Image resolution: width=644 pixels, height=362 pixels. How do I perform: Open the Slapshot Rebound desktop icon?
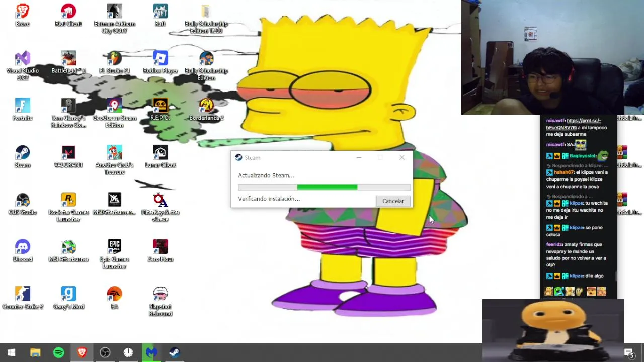pyautogui.click(x=160, y=302)
